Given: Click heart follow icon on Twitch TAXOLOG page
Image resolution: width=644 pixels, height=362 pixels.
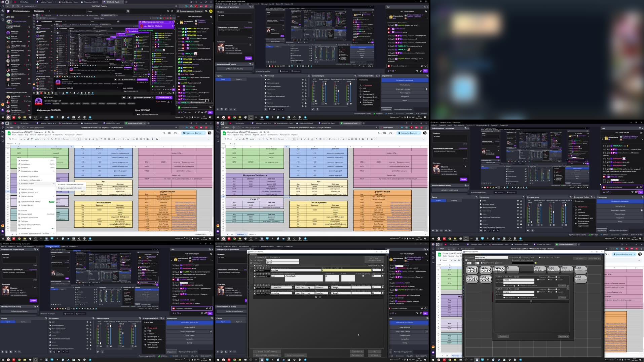Looking at the screenshot, I should point(124,98).
